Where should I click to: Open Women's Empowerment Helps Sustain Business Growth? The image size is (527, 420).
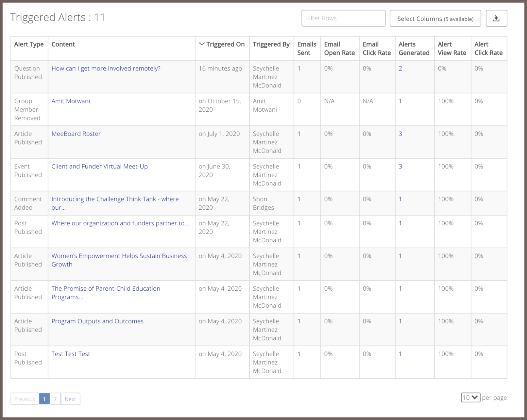pos(119,260)
